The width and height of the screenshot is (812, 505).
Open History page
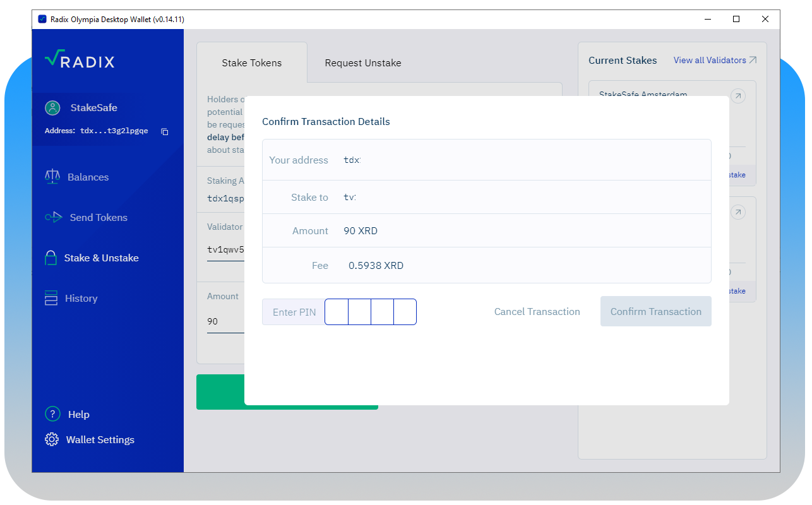coord(81,299)
